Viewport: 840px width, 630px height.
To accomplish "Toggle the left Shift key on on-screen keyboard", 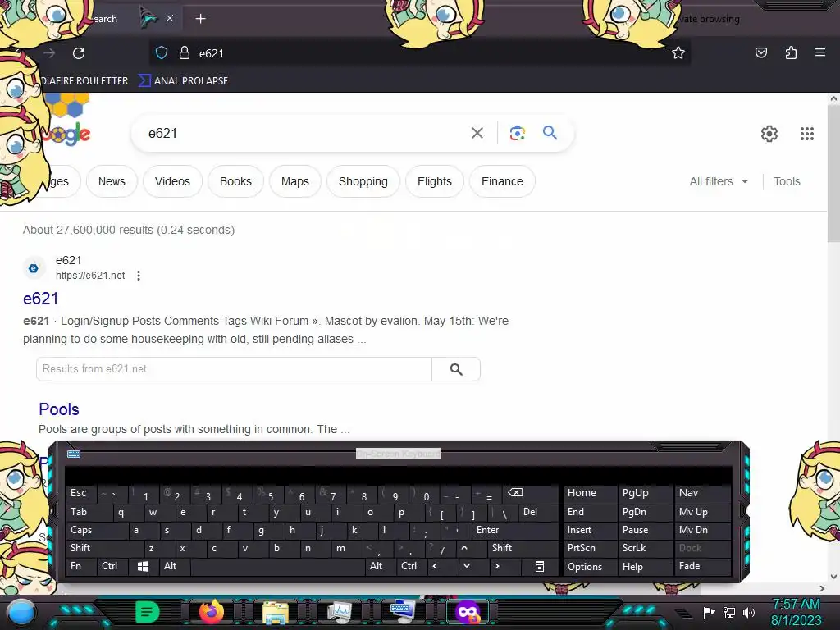I will point(104,548).
